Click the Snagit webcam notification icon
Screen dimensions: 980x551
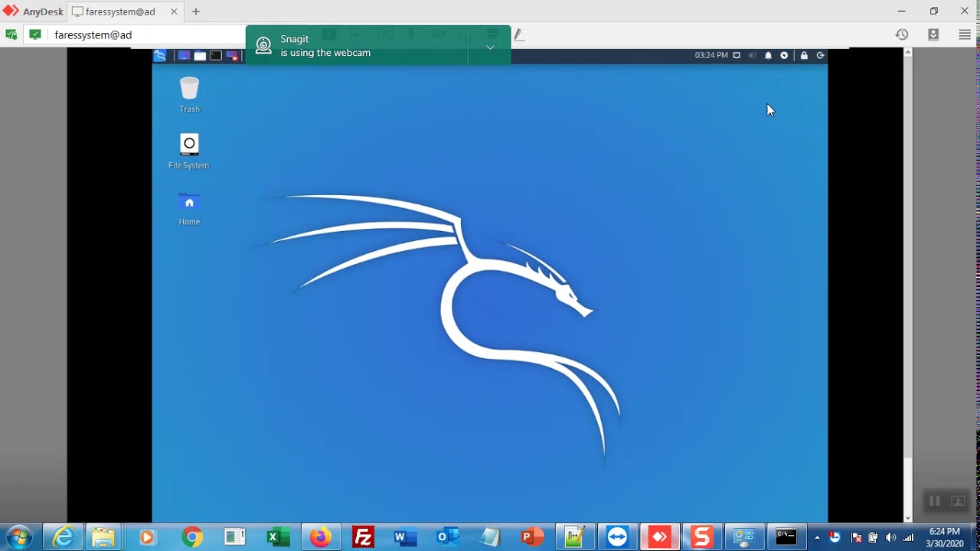[263, 45]
